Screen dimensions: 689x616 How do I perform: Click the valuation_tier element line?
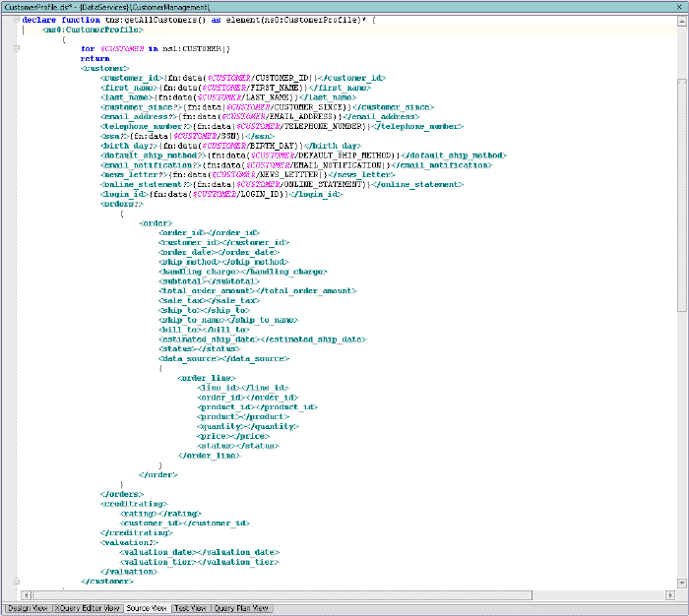point(200,562)
